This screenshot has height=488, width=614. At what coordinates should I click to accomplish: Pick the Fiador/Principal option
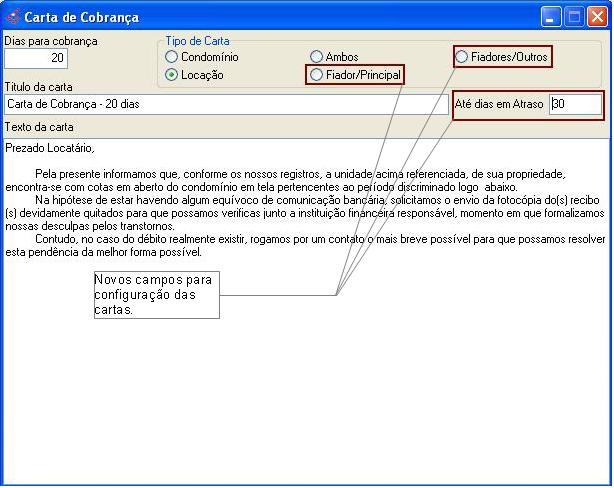[317, 75]
